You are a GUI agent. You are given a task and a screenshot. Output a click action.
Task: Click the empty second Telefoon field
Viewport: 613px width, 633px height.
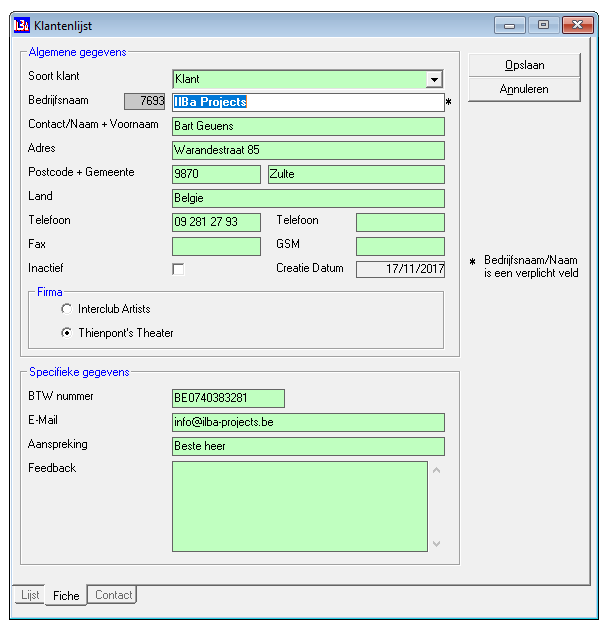pyautogui.click(x=400, y=222)
